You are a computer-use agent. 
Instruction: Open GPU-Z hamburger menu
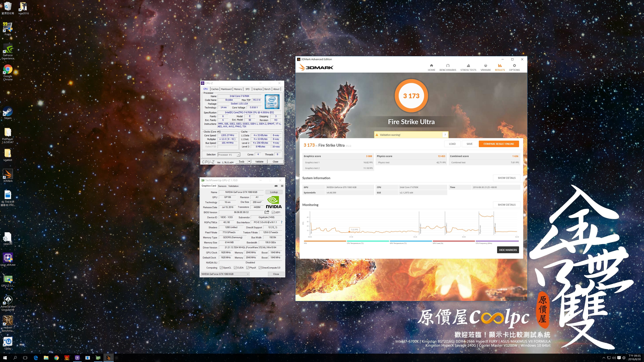pos(282,186)
